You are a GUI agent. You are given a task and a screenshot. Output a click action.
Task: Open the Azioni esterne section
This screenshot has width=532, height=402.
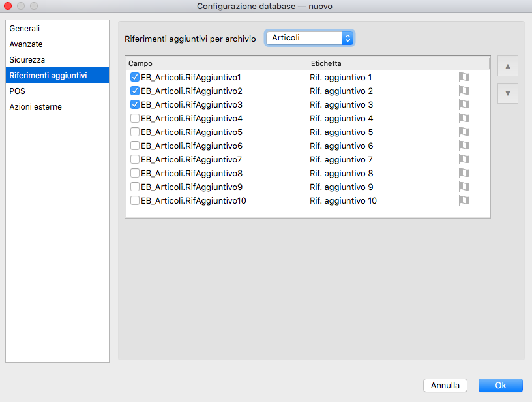pos(36,106)
